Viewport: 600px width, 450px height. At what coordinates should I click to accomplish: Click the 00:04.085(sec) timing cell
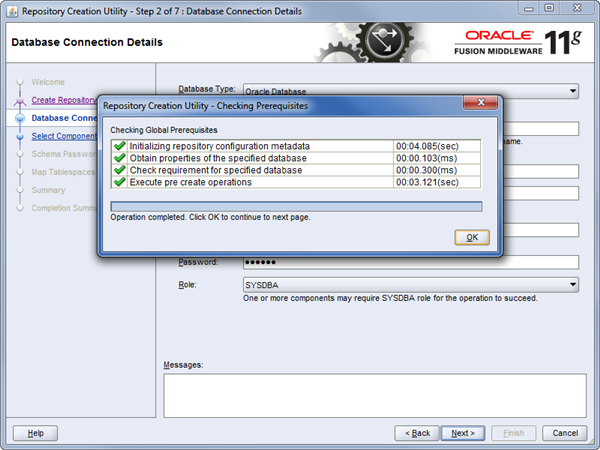pos(437,146)
